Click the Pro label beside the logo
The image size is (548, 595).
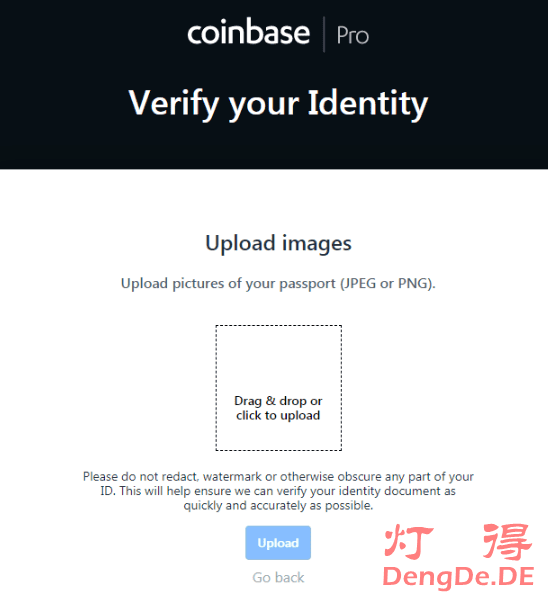click(x=353, y=36)
